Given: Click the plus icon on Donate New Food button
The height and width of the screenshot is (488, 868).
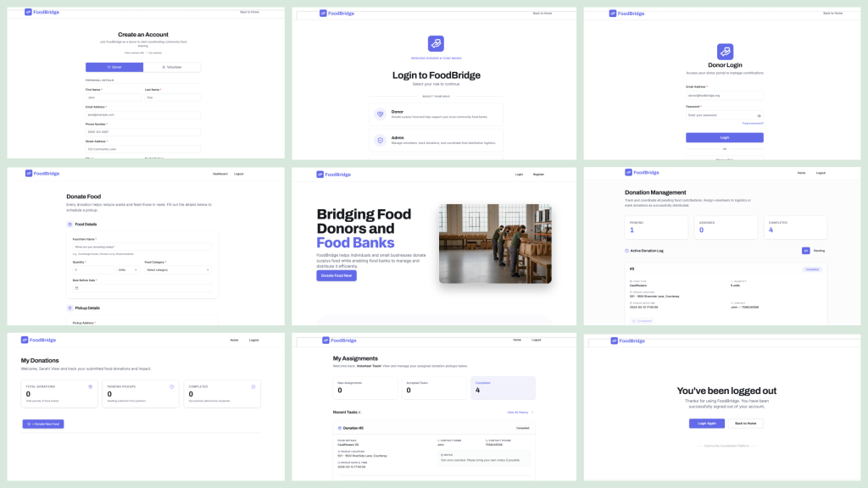Looking at the screenshot, I should pos(30,424).
